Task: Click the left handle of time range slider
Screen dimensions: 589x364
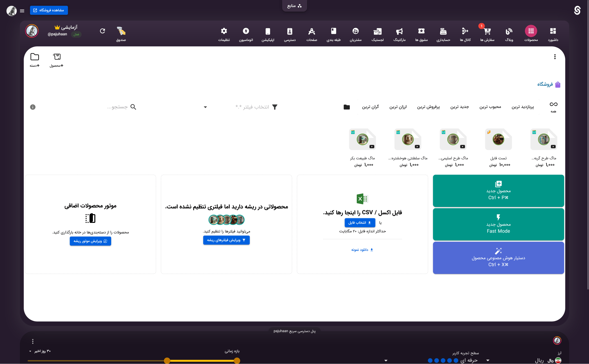Action: [x=167, y=361]
